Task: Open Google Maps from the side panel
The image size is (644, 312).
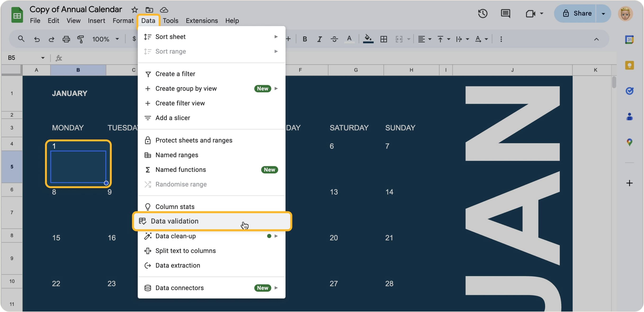Action: tap(630, 142)
